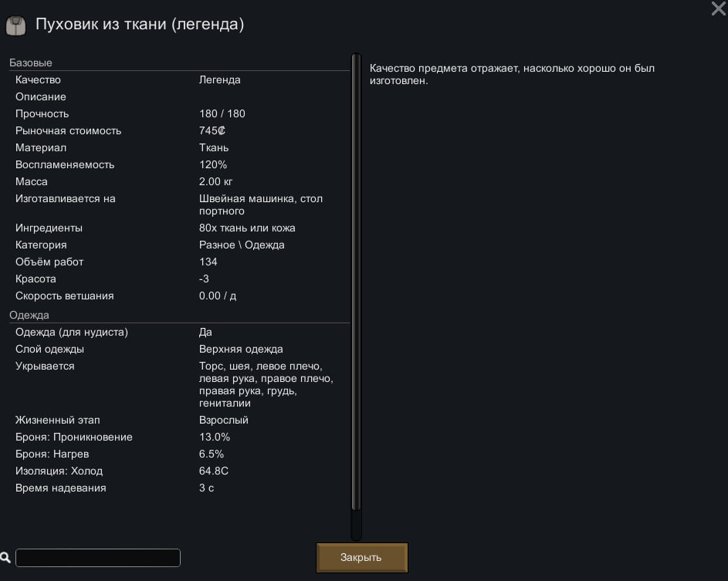Select the Прочность 180 / 180 row

[180, 113]
